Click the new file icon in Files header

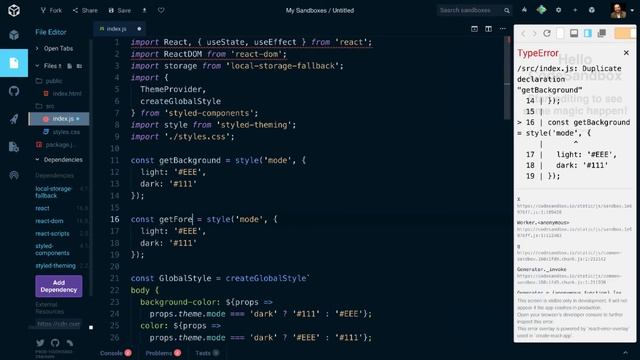(x=69, y=66)
